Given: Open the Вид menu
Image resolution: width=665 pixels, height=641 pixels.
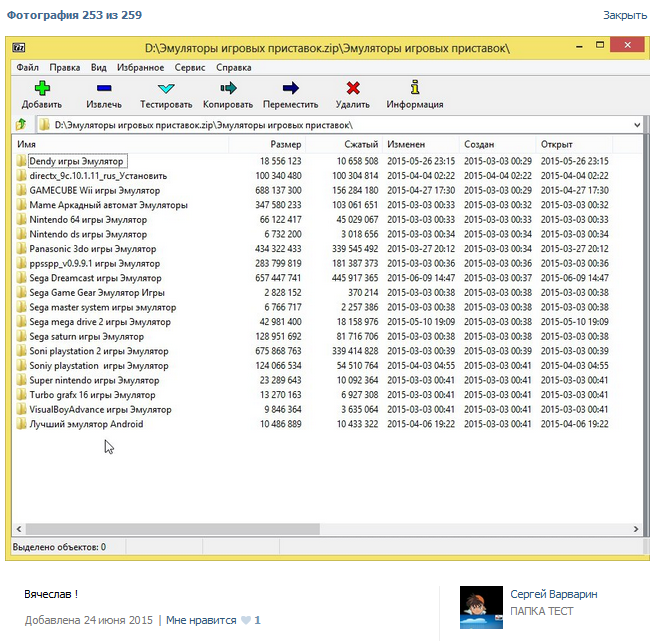Looking at the screenshot, I should (98, 67).
